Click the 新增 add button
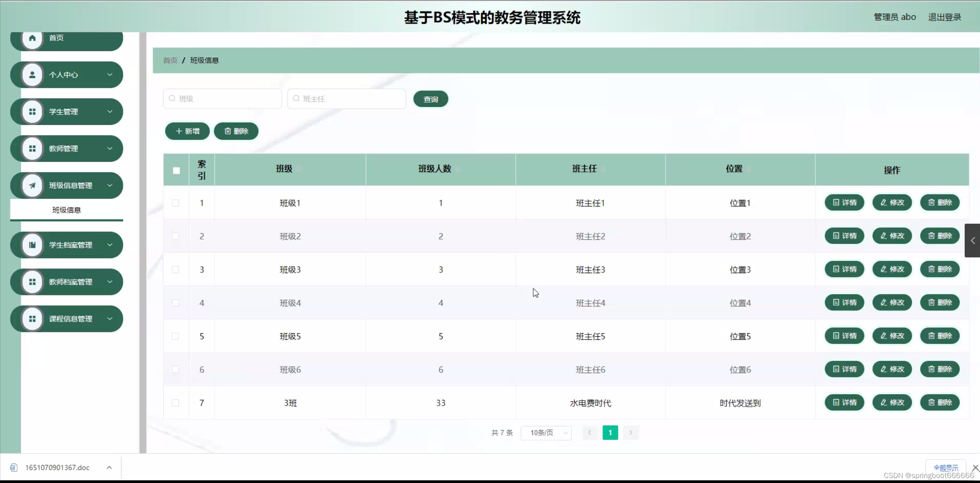Screen dimensions: 980x483 (187, 131)
